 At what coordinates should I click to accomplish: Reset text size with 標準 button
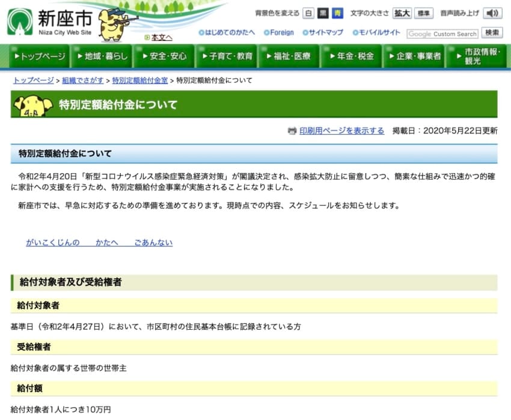coord(423,13)
